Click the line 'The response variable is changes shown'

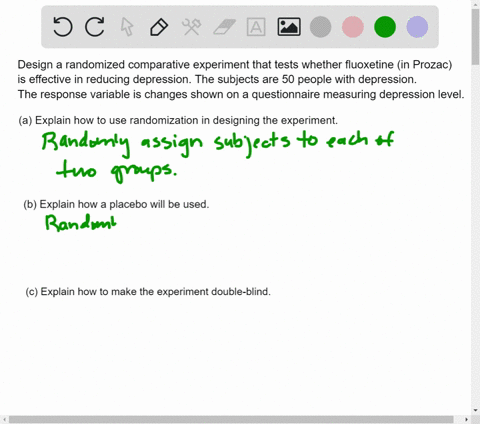[x=241, y=94]
